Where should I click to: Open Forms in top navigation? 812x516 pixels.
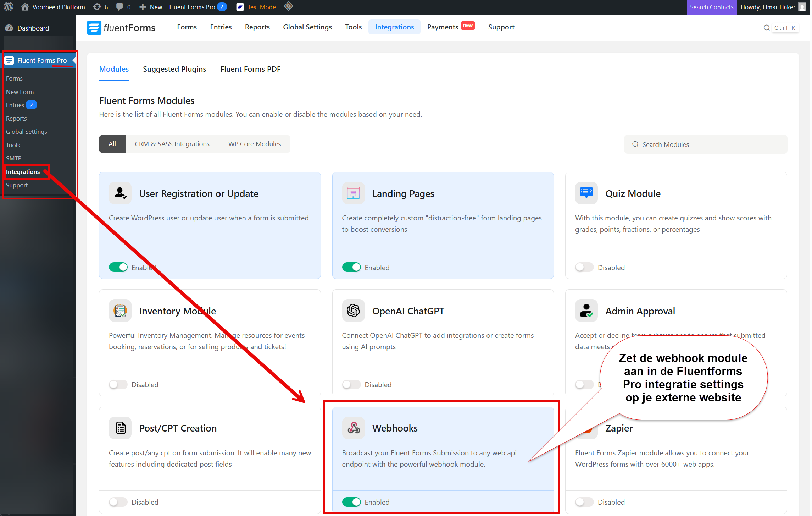187,27
